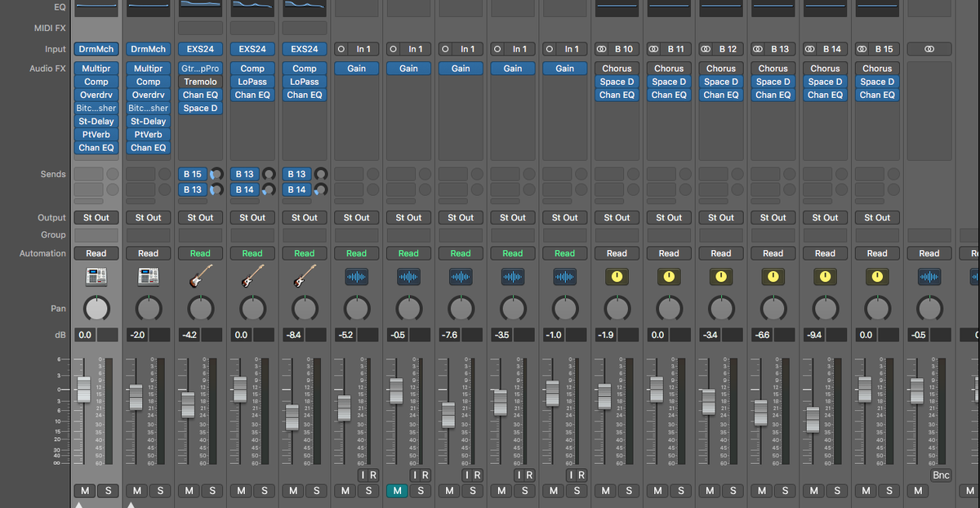This screenshot has width=980, height=508.
Task: Click waveform icon on -5.2 dB channel
Action: tap(357, 277)
